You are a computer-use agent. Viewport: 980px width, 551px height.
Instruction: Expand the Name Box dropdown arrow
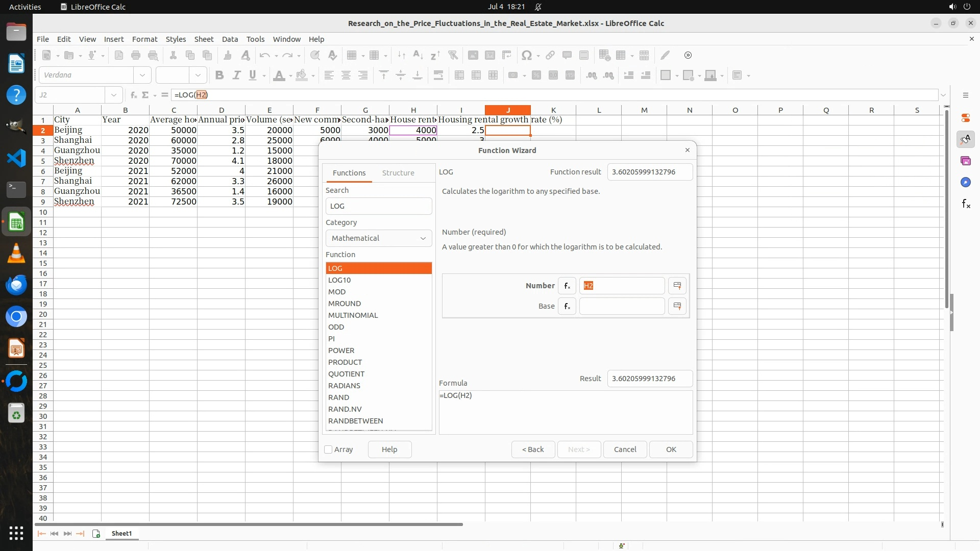point(113,95)
